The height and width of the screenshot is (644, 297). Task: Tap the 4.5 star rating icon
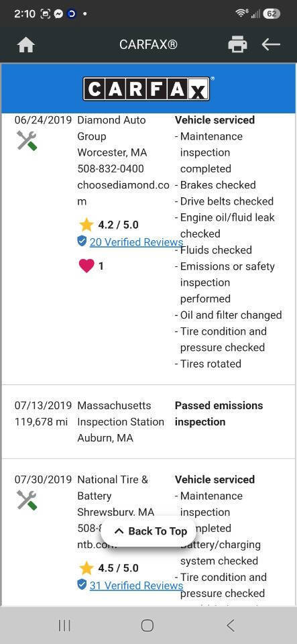point(86,568)
